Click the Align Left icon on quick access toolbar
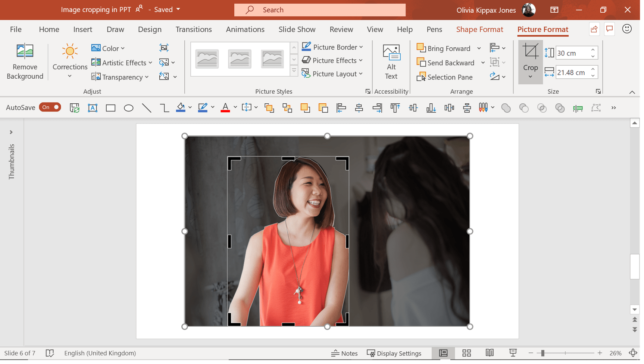Image resolution: width=644 pixels, height=364 pixels. coord(341,108)
